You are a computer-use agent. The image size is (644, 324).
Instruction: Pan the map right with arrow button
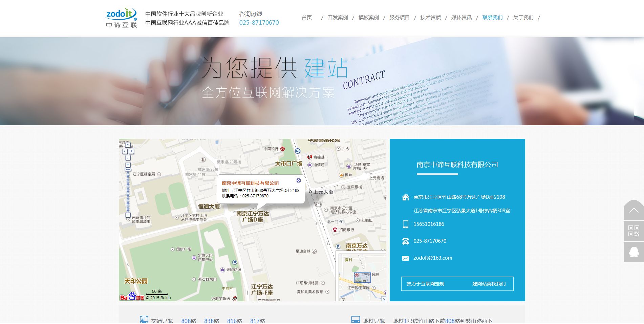pos(131,151)
